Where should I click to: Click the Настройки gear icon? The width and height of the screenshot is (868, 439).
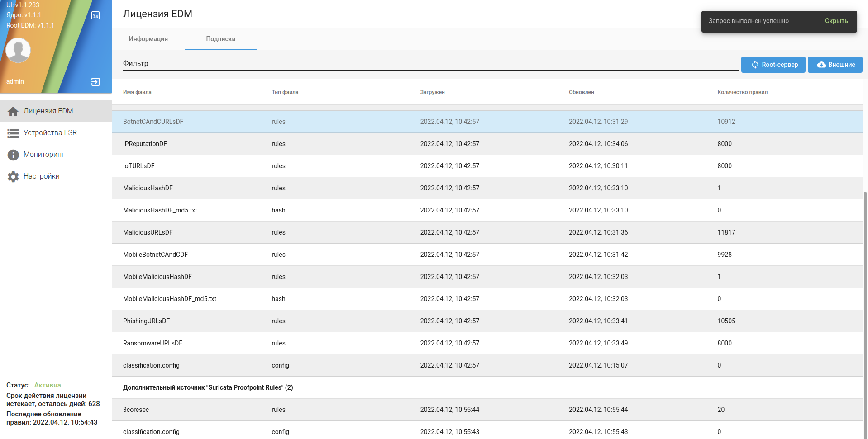point(13,176)
